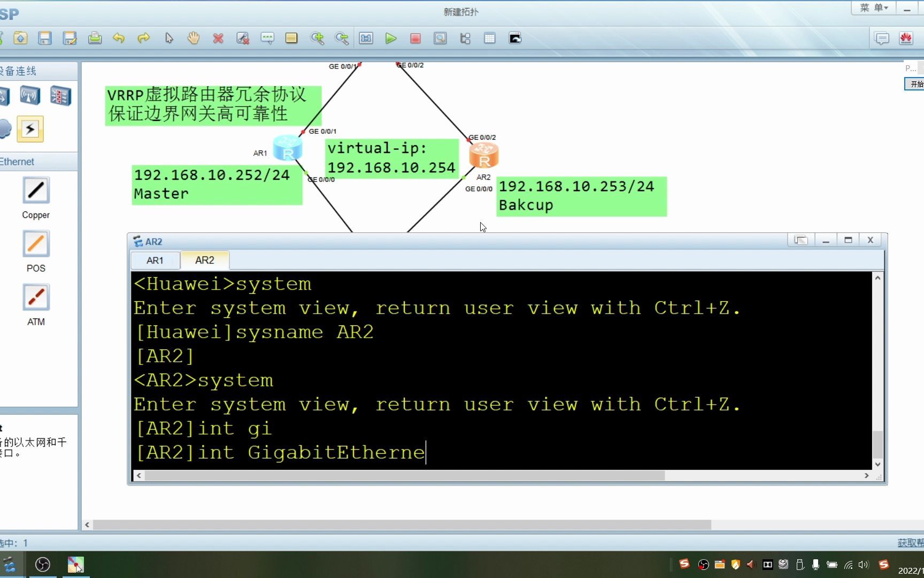The image size is (924, 578).
Task: Select the POS connection tool
Action: [x=35, y=244]
